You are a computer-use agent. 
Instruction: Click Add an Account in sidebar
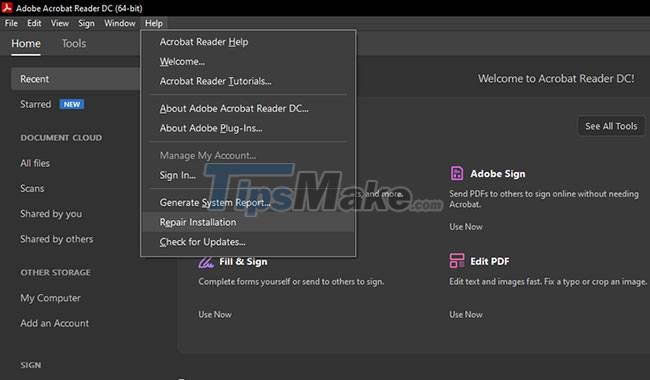54,323
